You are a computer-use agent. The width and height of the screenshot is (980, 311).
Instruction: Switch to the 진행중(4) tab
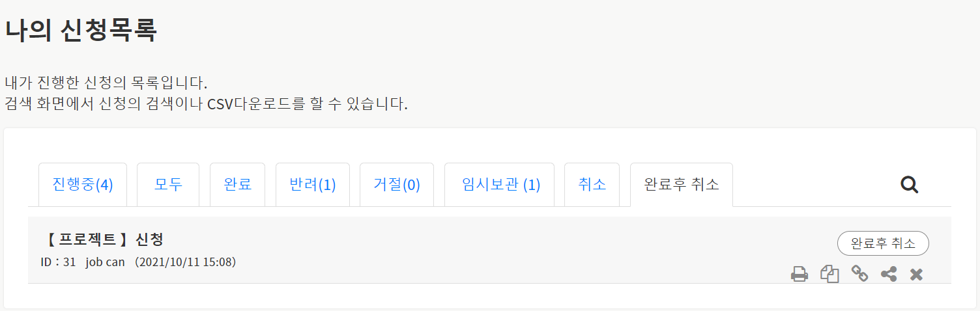(83, 185)
